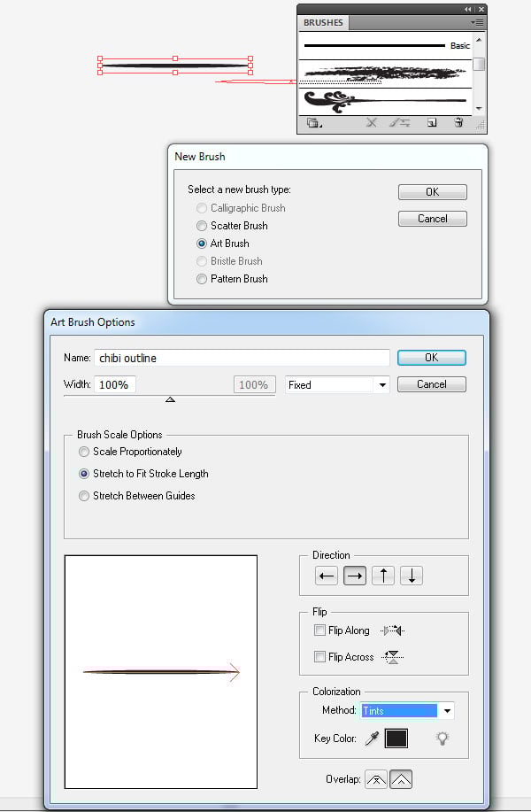Click the Delete Brush trash icon
Screen dimensions: 531x812
tap(458, 123)
